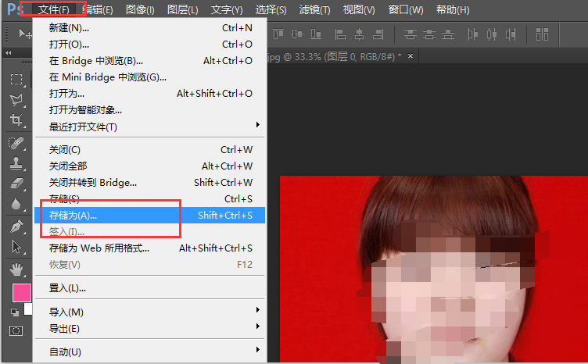Screen dimensions: 588x364
Task: Choose 置入(L)... menu entry
Action: [149, 288]
